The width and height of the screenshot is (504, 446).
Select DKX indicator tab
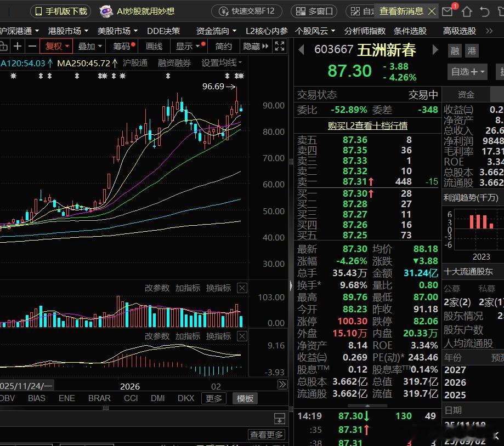[x=186, y=398]
